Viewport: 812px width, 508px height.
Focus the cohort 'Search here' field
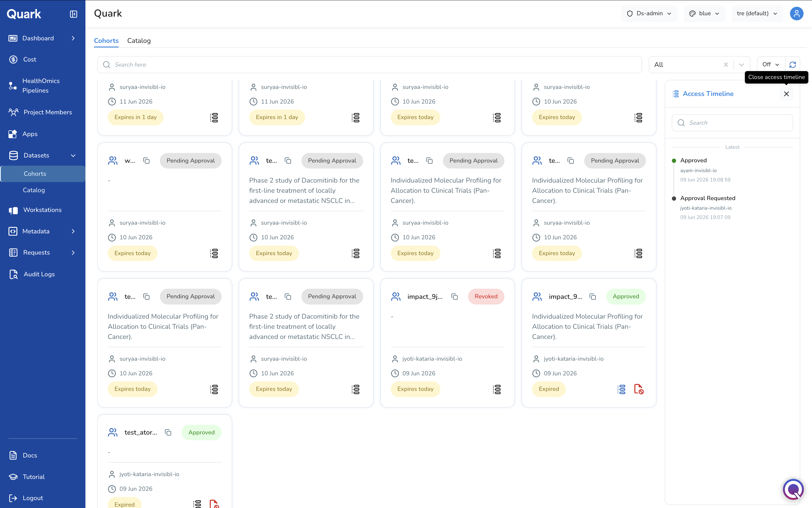pos(369,65)
